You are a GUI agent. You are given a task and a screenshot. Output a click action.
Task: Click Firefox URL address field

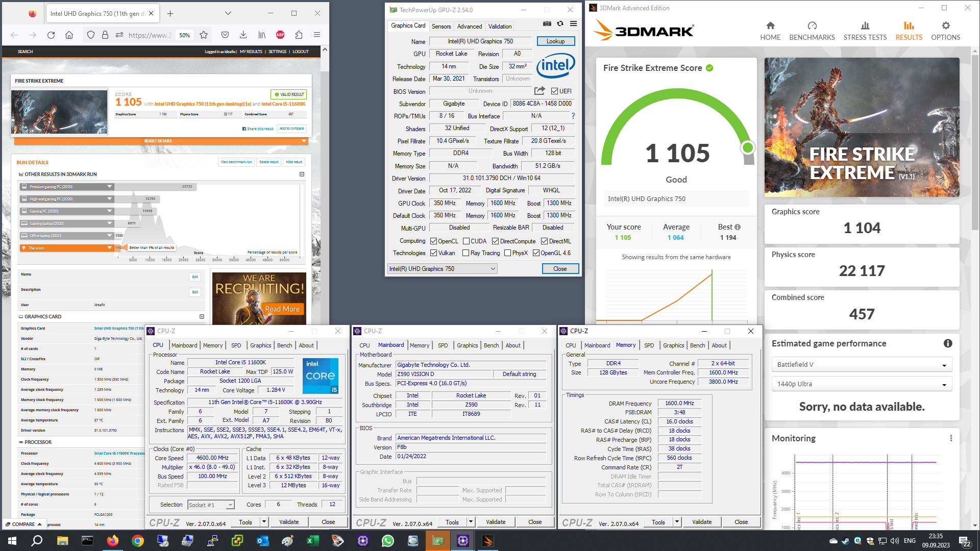(149, 35)
